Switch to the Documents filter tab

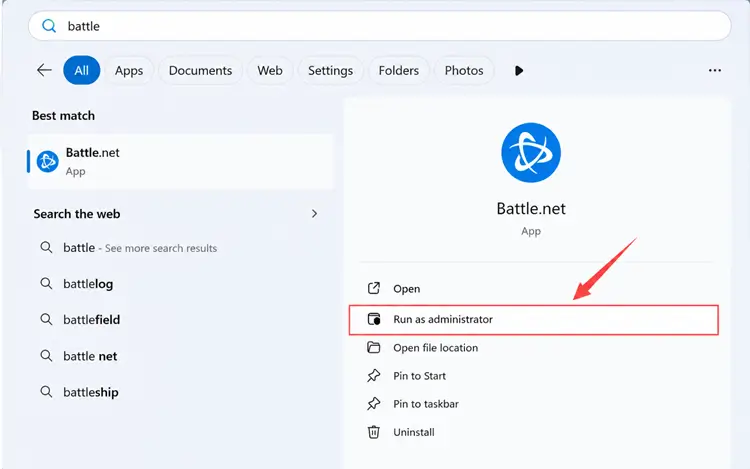pos(200,70)
